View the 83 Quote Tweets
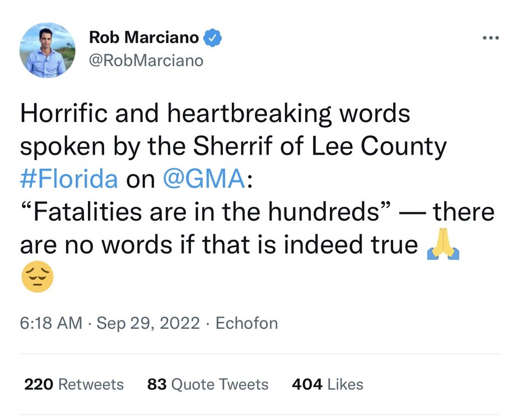This screenshot has width=518, height=420. click(x=208, y=384)
